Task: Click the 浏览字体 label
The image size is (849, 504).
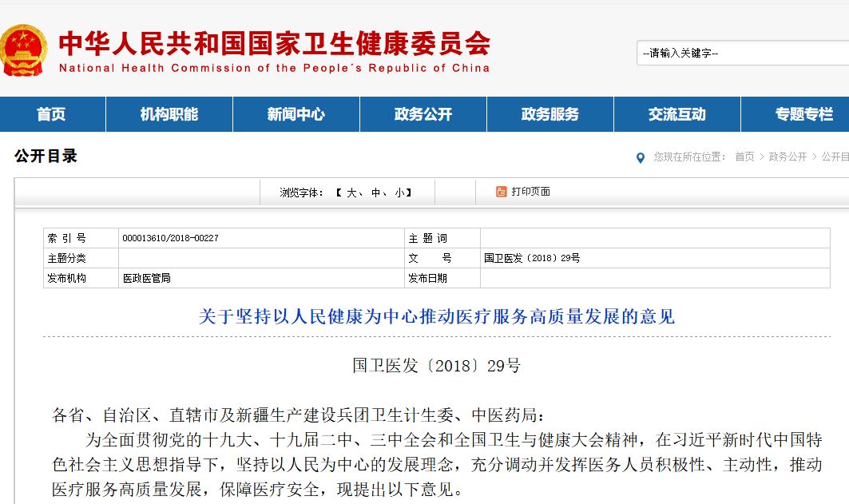Action: 301,192
